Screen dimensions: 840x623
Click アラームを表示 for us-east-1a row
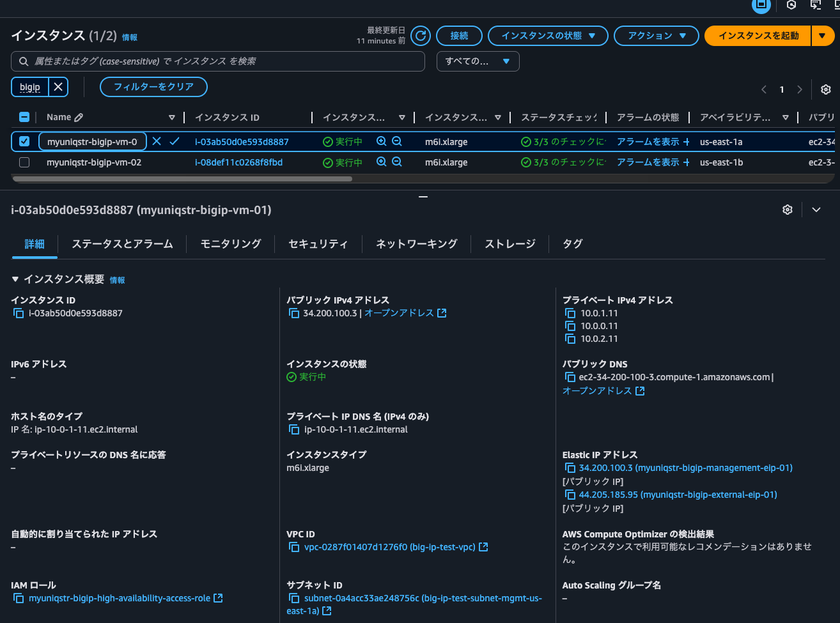click(653, 142)
